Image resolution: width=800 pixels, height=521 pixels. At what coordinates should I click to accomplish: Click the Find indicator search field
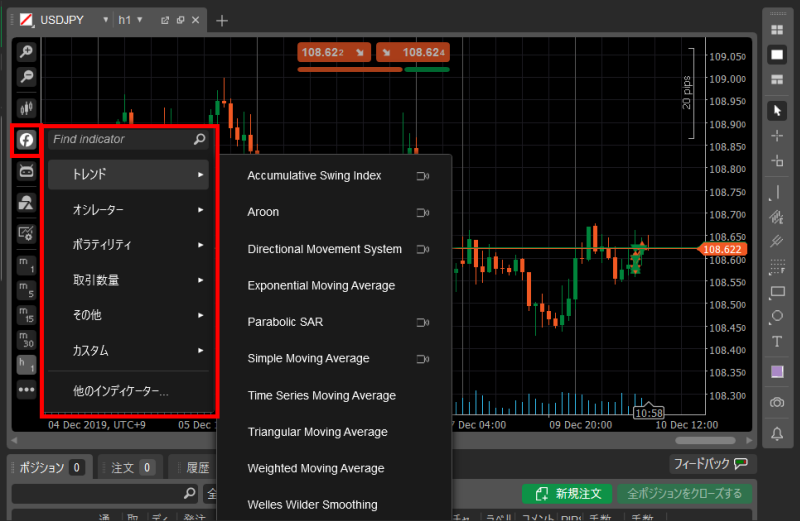coord(120,139)
